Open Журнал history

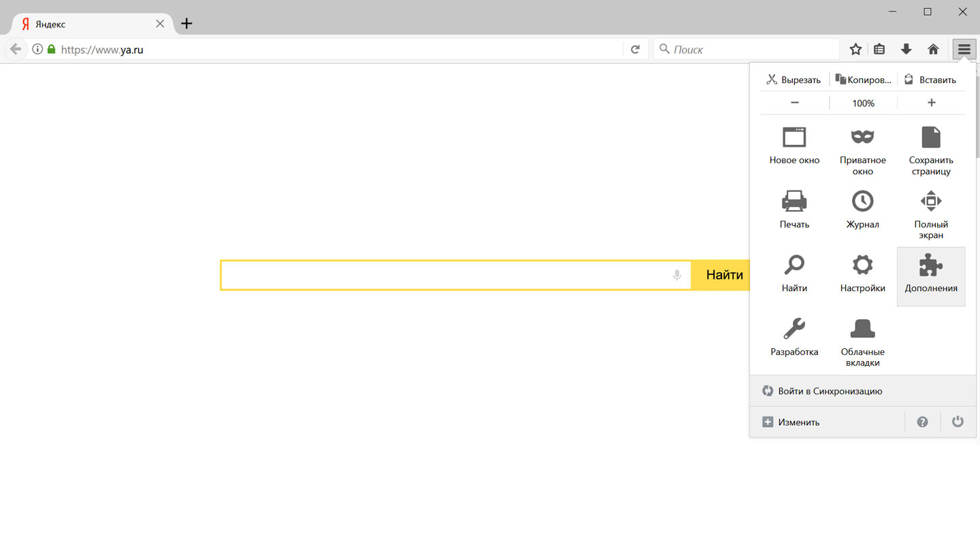tap(862, 210)
